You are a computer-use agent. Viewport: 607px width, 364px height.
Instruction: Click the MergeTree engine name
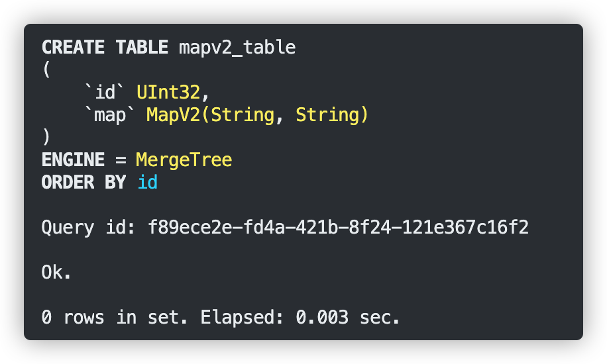(x=184, y=160)
